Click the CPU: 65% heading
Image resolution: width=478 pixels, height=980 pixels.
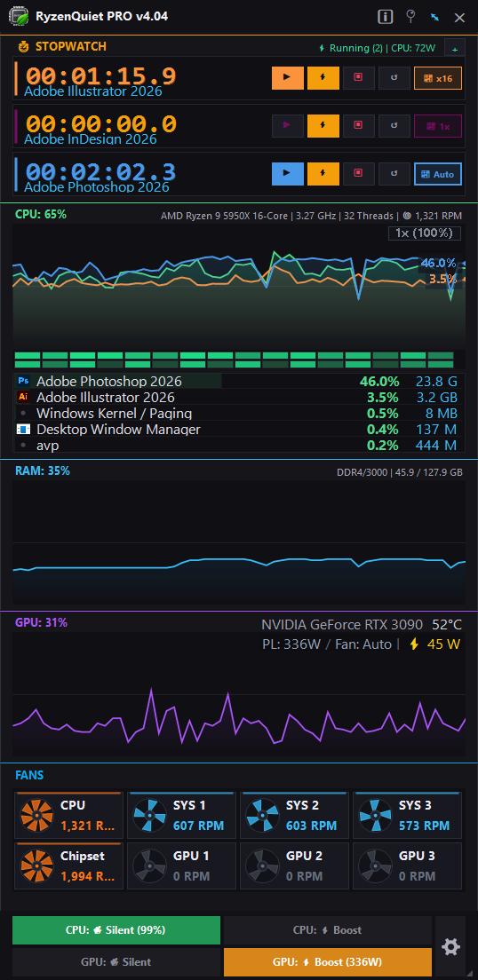click(x=41, y=214)
